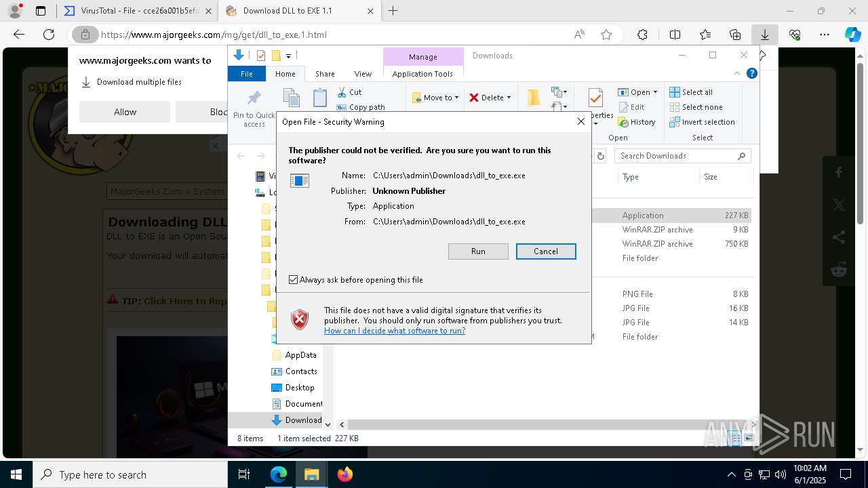Open the browser Downloads icon
Image resolution: width=868 pixels, height=488 pixels.
(x=764, y=35)
